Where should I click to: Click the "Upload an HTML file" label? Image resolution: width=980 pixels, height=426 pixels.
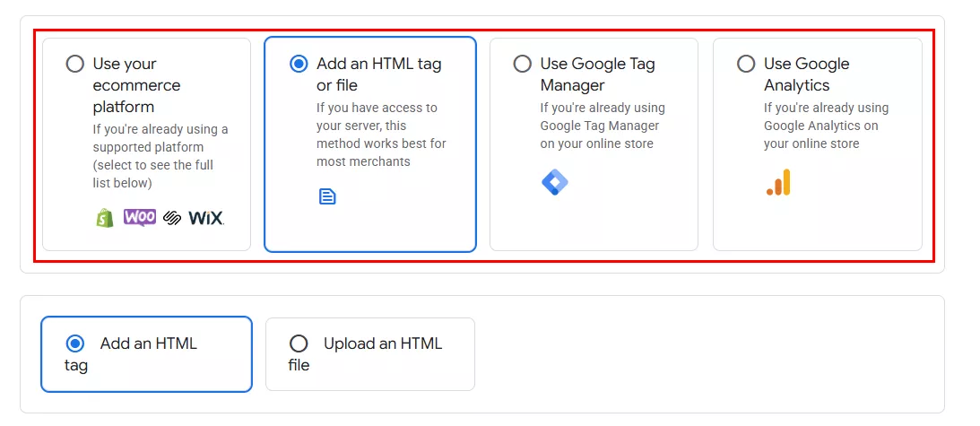point(382,343)
